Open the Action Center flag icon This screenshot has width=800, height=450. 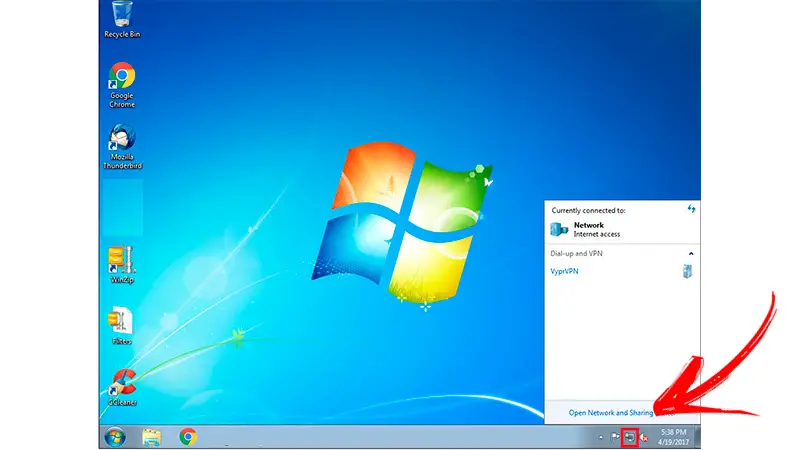click(x=615, y=437)
